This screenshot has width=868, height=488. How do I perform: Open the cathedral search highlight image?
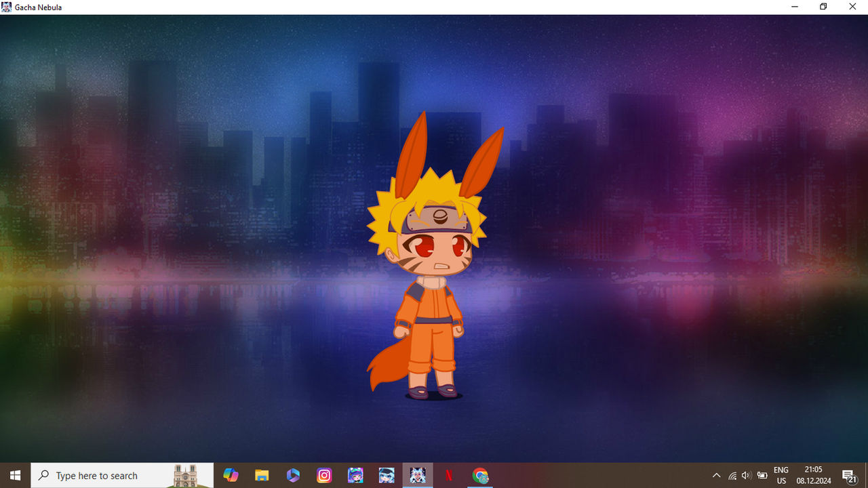(x=185, y=476)
